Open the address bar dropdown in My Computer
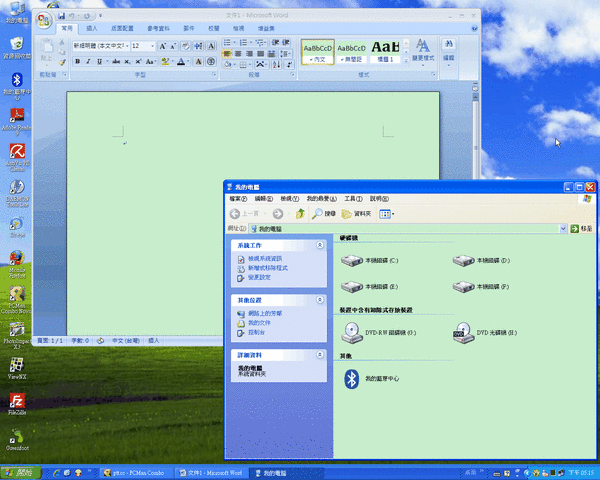The width and height of the screenshot is (600, 480). pos(563,229)
